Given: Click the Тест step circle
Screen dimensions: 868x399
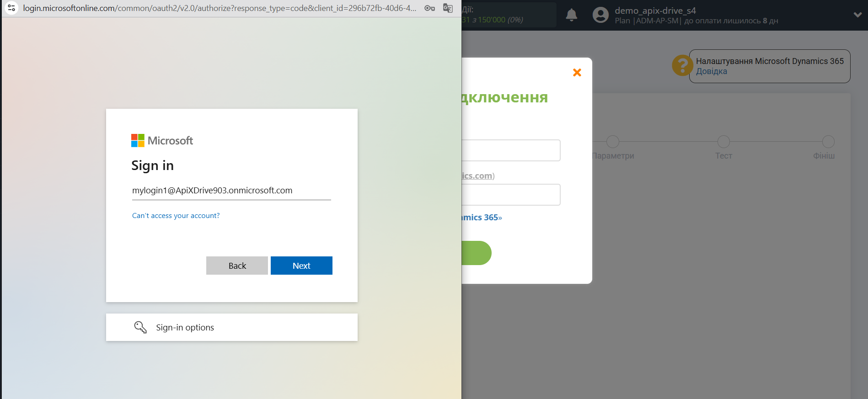Looking at the screenshot, I should (x=723, y=142).
